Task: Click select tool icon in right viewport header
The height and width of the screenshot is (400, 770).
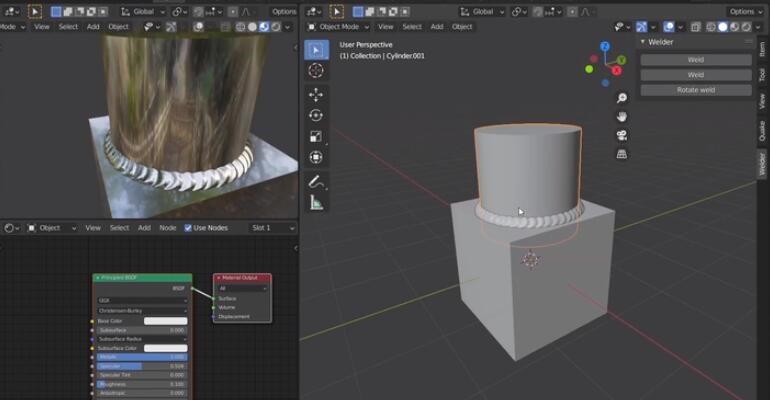Action: tap(336, 11)
